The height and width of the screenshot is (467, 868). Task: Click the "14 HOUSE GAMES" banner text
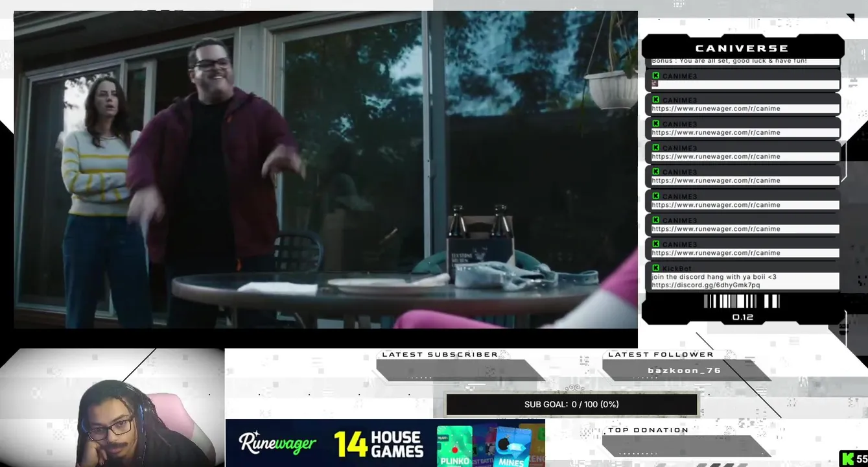[x=379, y=444]
